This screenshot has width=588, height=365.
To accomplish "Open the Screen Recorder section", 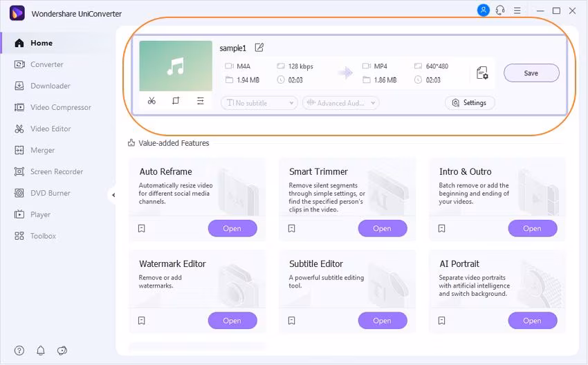I will coord(58,171).
